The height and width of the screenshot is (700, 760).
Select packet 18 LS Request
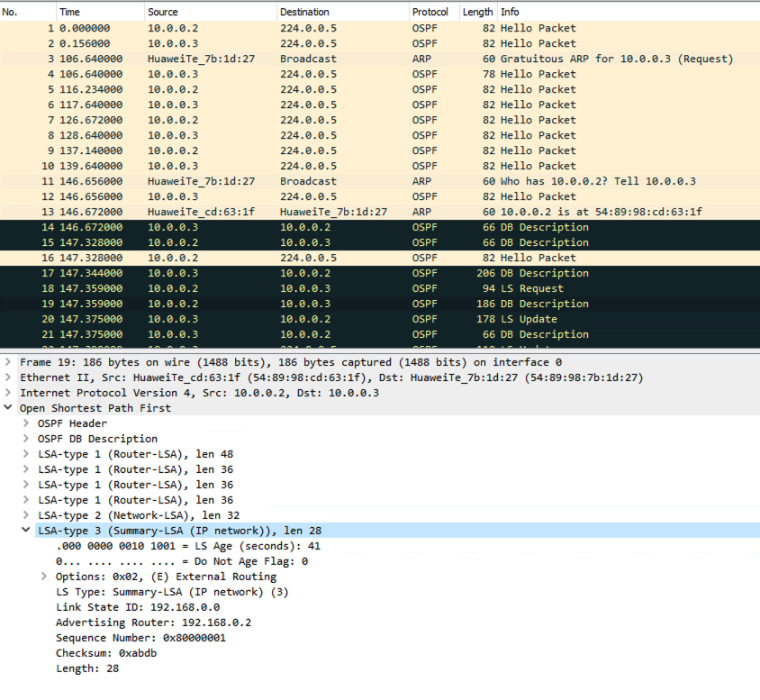pos(380,288)
